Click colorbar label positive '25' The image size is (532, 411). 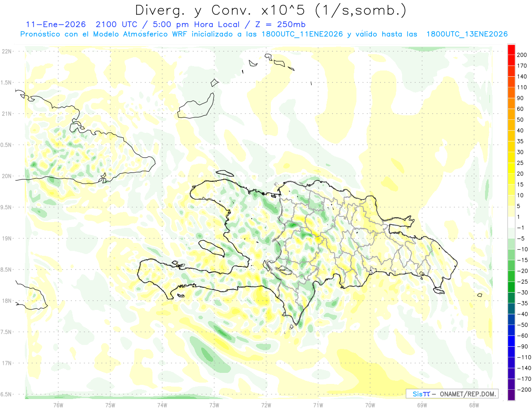[x=521, y=163]
